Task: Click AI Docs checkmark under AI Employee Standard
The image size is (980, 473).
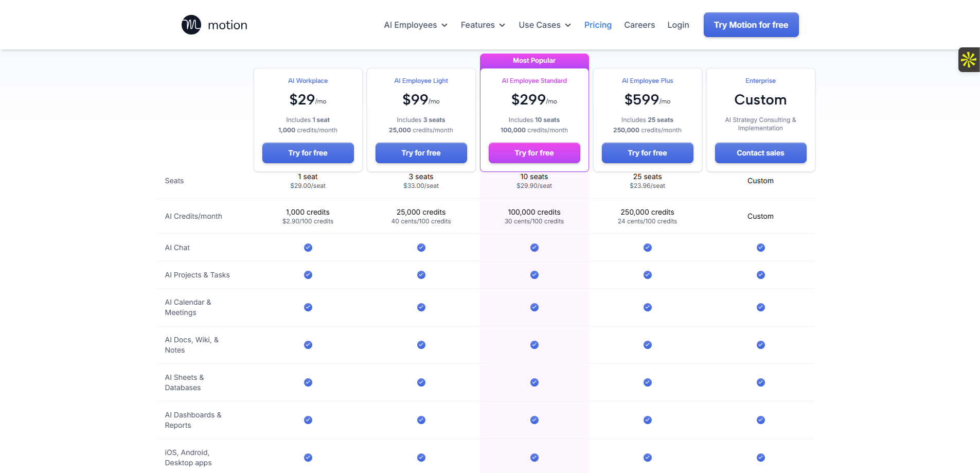Action: (534, 345)
